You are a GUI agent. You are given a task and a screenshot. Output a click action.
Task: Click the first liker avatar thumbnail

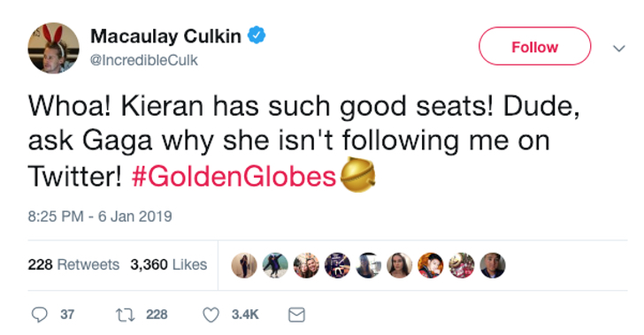[244, 265]
